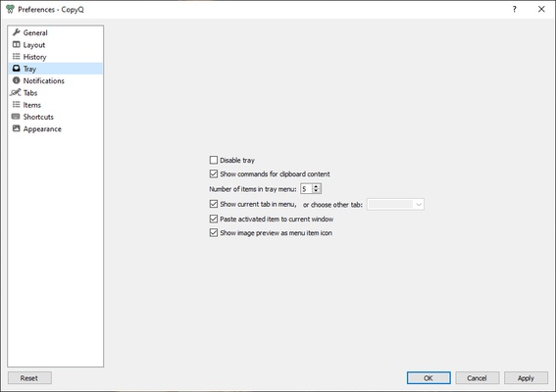Click the Layout panel icon

coord(16,44)
